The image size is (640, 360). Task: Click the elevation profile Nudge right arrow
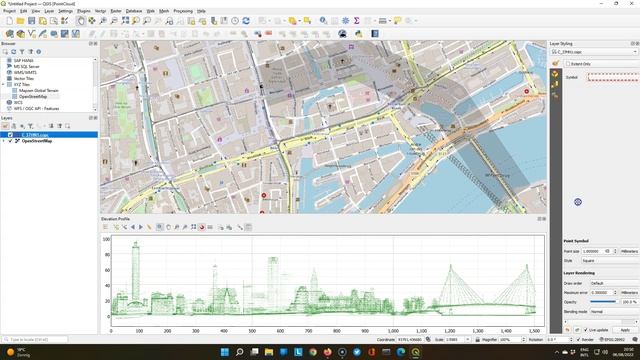pyautogui.click(x=141, y=227)
